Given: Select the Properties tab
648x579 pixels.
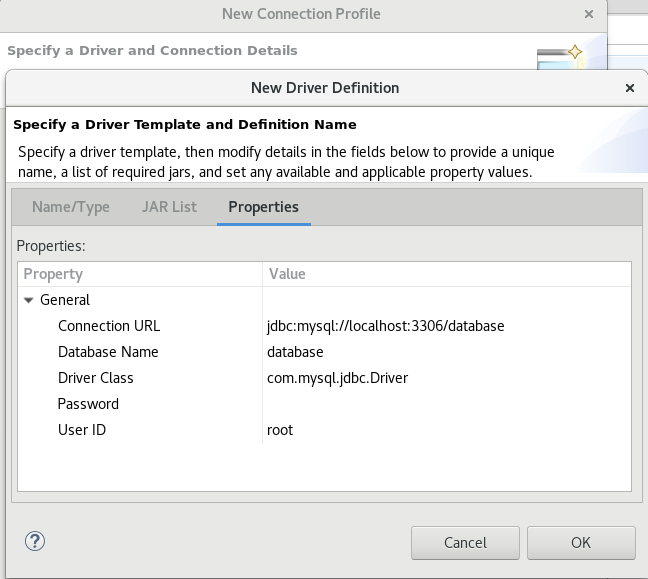Looking at the screenshot, I should pyautogui.click(x=264, y=207).
